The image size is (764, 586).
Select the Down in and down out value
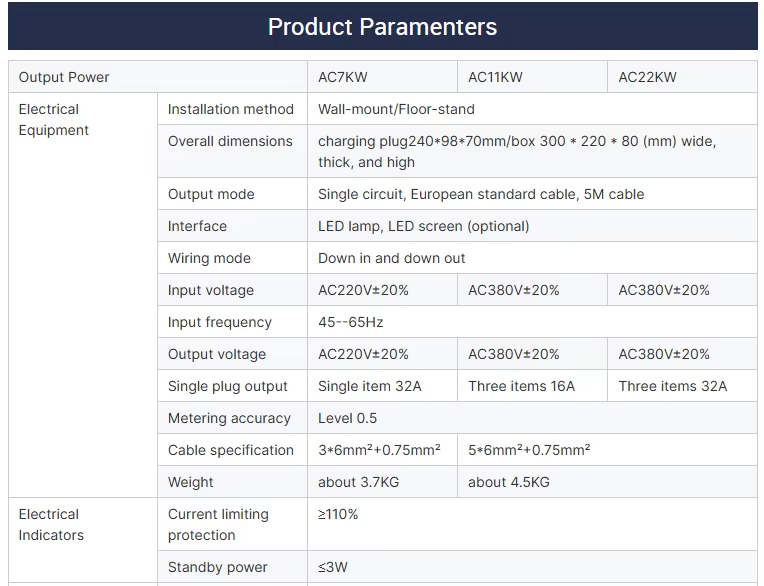tap(391, 258)
